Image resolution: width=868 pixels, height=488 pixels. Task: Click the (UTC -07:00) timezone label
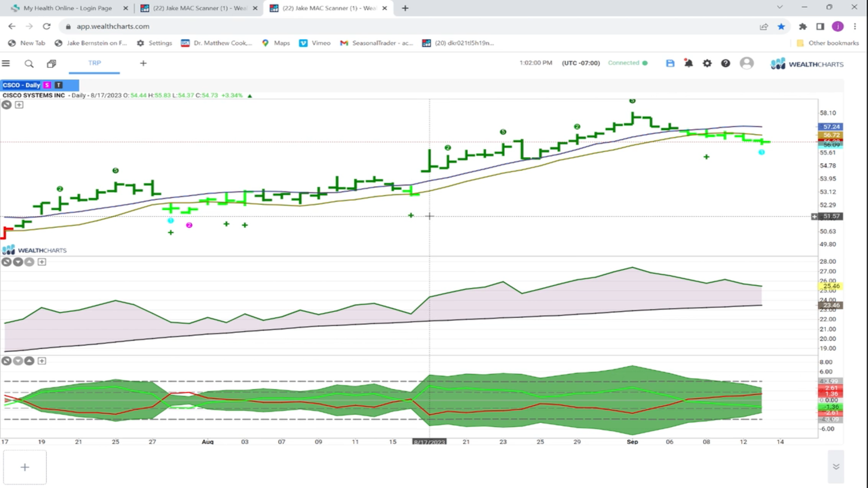coord(581,63)
